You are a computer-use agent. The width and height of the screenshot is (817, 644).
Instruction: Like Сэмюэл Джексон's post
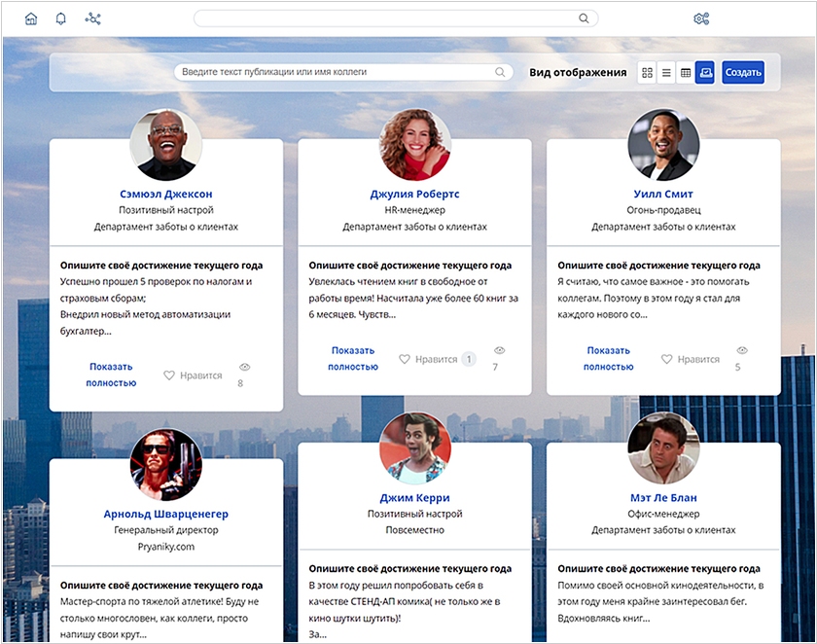tap(193, 376)
